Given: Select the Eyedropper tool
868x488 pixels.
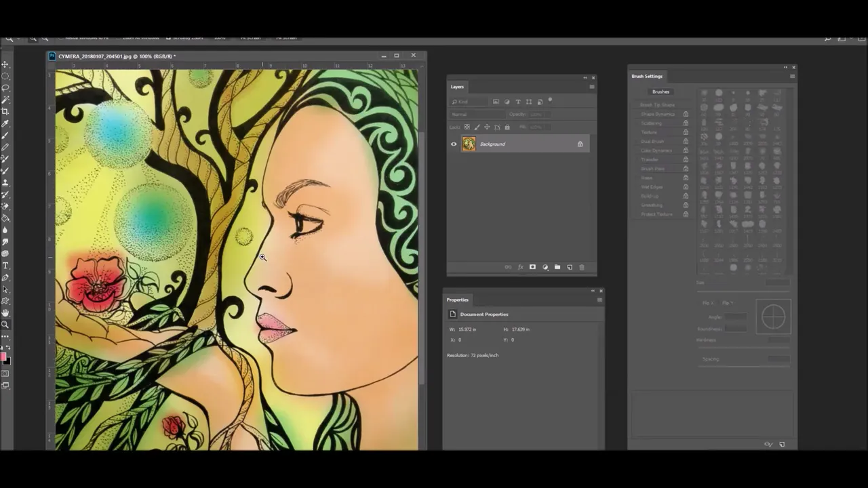Looking at the screenshot, I should point(5,123).
